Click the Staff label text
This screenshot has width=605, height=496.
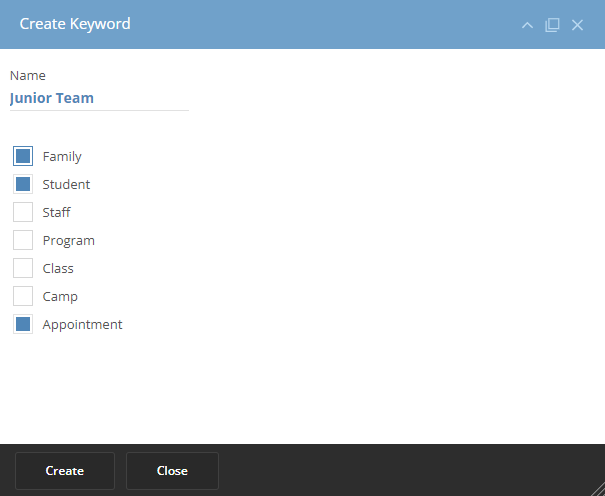56,212
